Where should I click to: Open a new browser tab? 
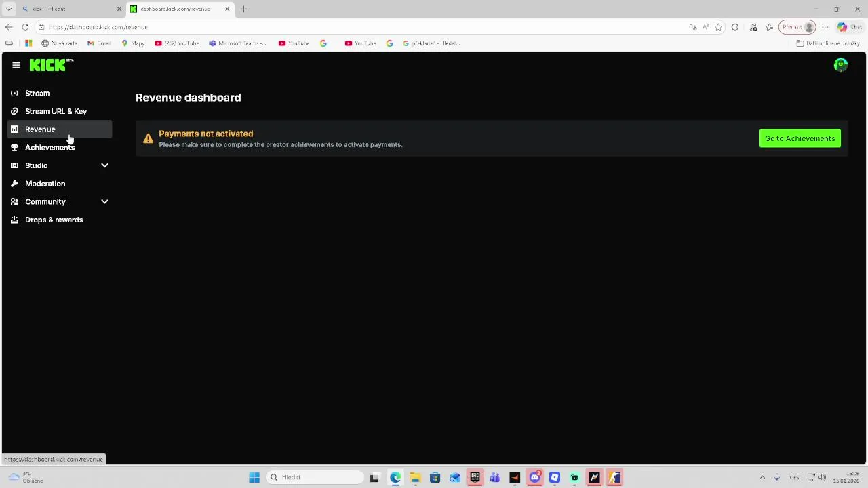pos(243,9)
